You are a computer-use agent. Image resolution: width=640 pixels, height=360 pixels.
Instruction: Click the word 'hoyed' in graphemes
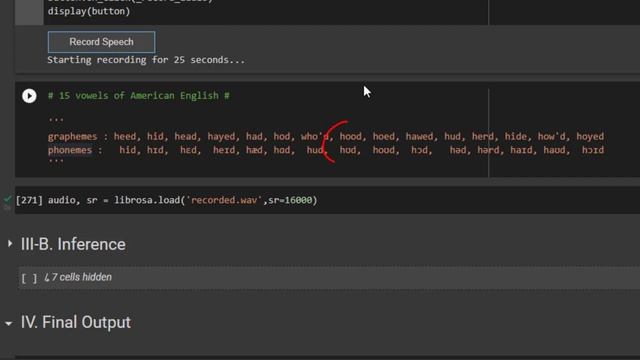(590, 136)
